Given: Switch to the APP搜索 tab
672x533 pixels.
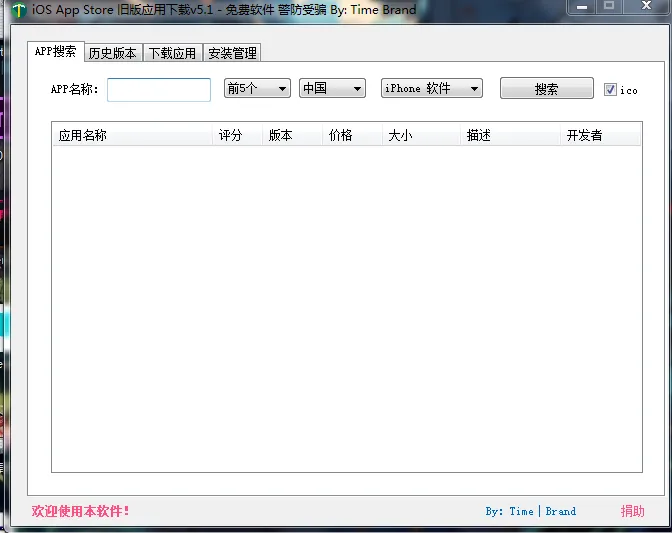Looking at the screenshot, I should pyautogui.click(x=56, y=52).
